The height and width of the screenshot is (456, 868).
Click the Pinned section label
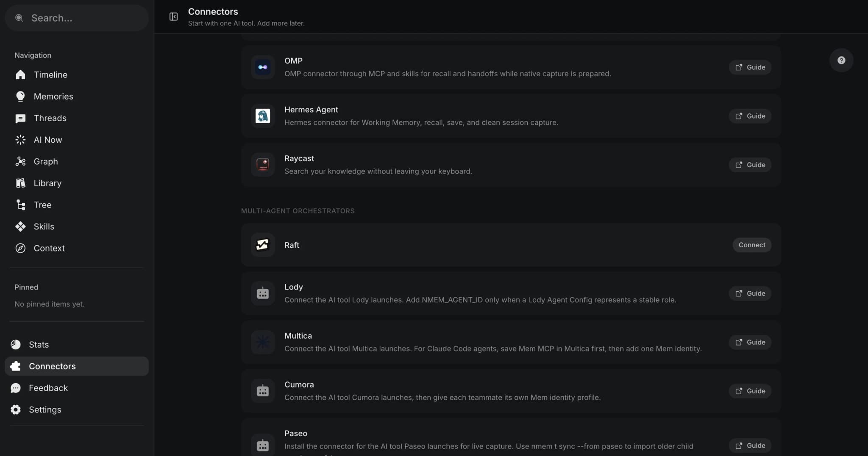26,287
